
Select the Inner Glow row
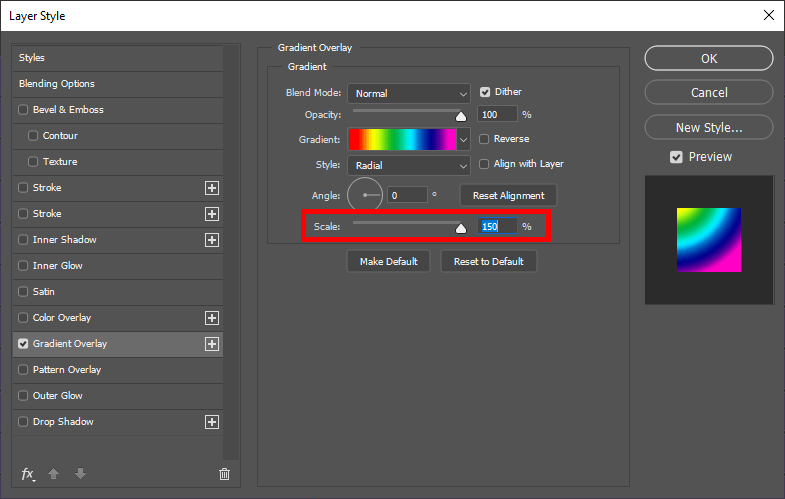(x=118, y=266)
